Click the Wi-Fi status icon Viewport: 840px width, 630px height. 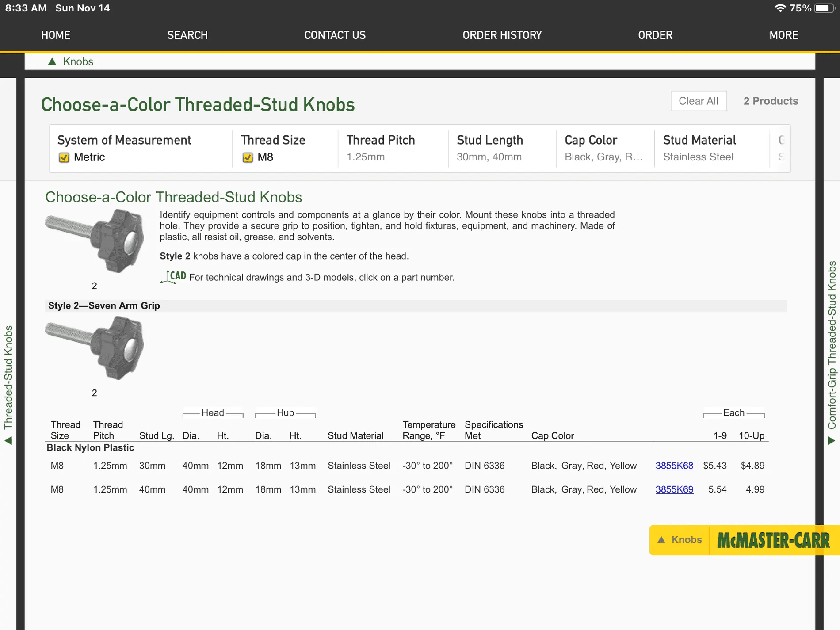point(780,8)
